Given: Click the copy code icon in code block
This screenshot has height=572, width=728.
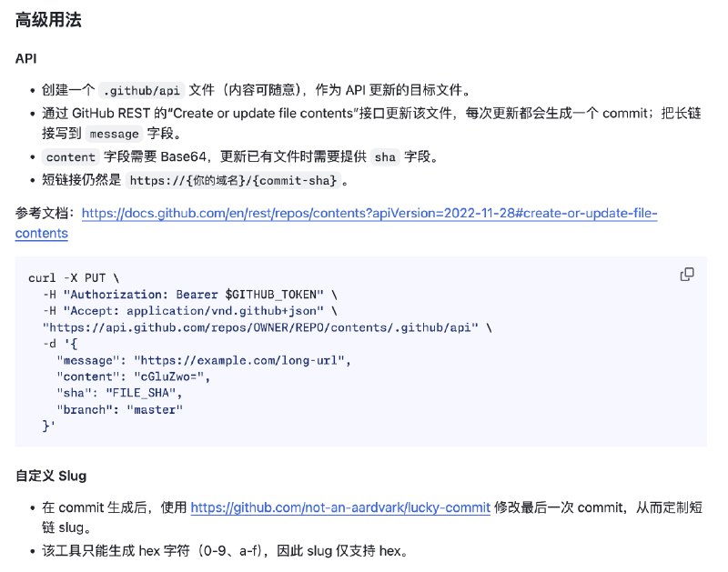Looking at the screenshot, I should click(687, 275).
